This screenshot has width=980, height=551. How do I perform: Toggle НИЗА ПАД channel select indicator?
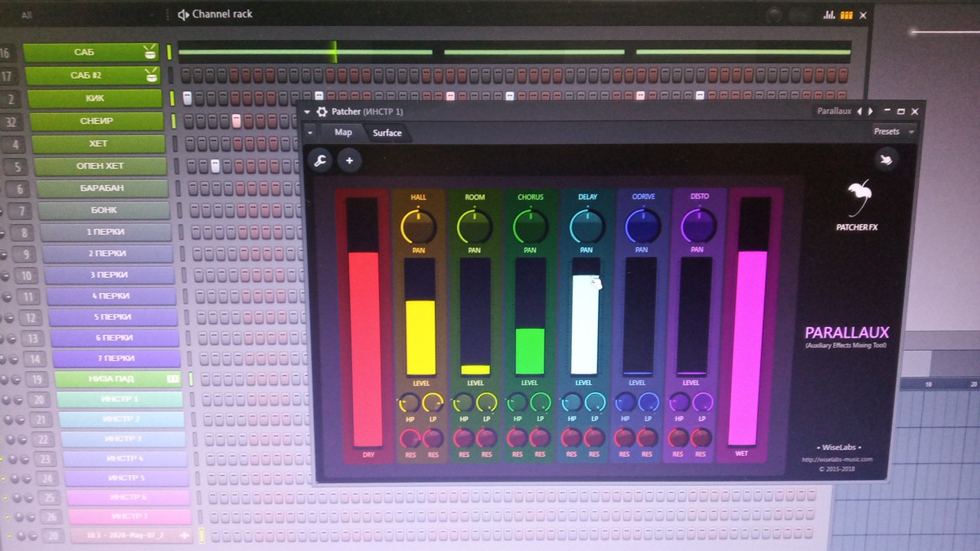(x=191, y=379)
